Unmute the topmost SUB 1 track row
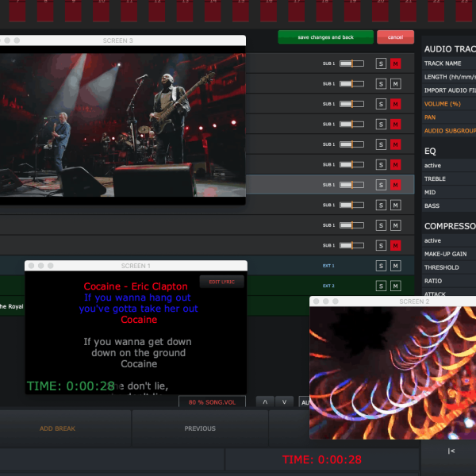The width and height of the screenshot is (476, 476). pos(395,63)
